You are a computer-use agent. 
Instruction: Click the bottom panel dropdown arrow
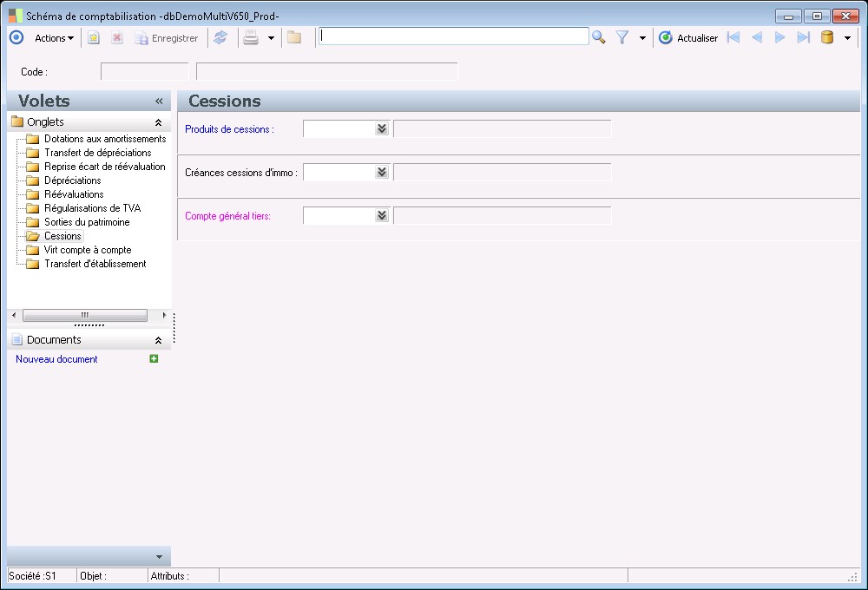click(160, 557)
